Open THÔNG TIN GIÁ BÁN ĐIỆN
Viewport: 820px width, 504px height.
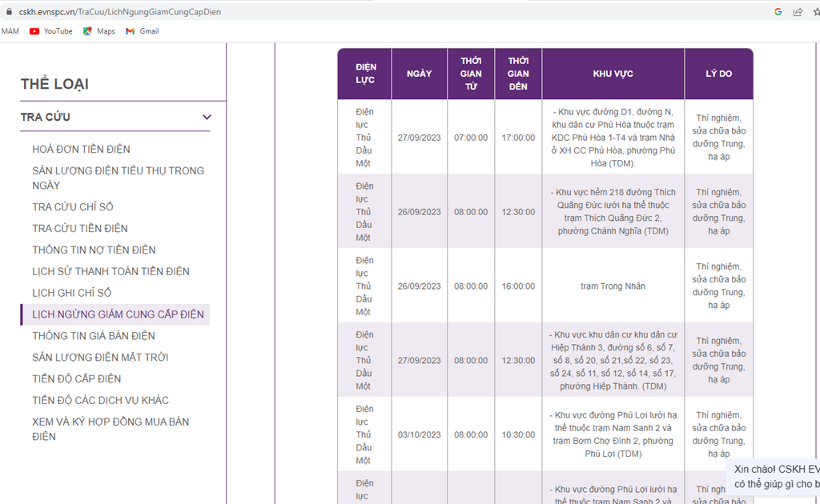[94, 336]
